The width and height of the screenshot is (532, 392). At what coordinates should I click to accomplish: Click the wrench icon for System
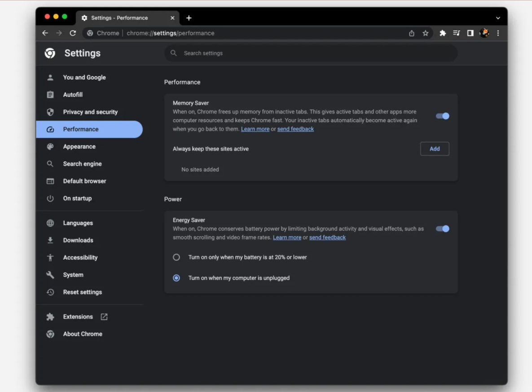click(x=50, y=275)
